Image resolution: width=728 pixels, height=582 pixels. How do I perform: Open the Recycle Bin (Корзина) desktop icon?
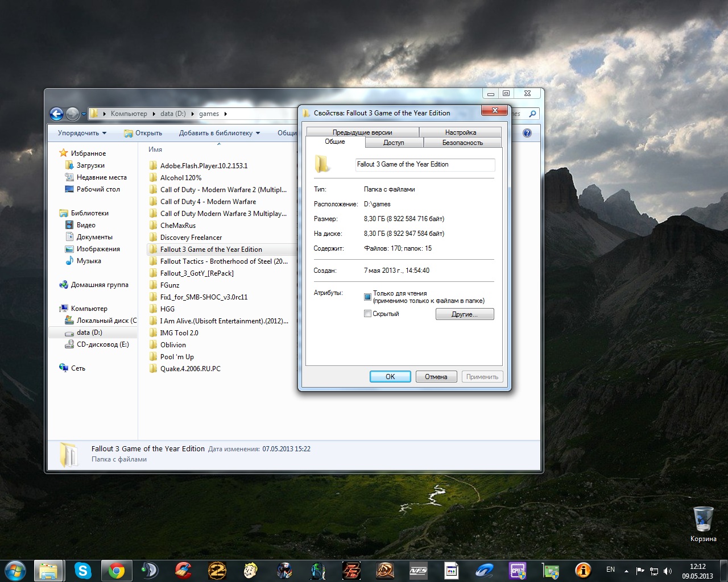pyautogui.click(x=703, y=521)
